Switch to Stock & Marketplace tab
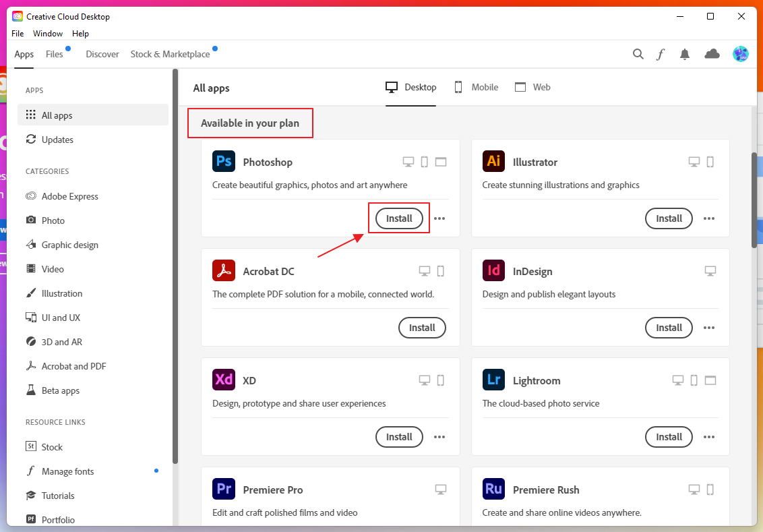 [170, 54]
